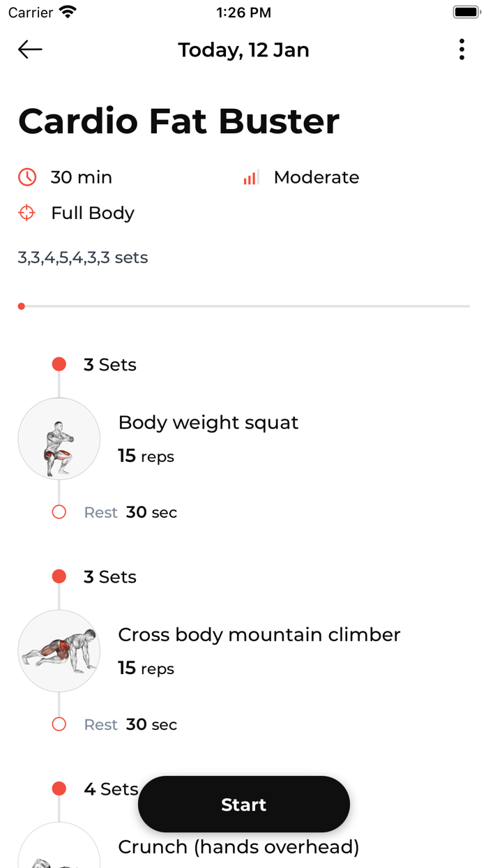Tap the Body weight squat exercise illustration

tap(59, 438)
